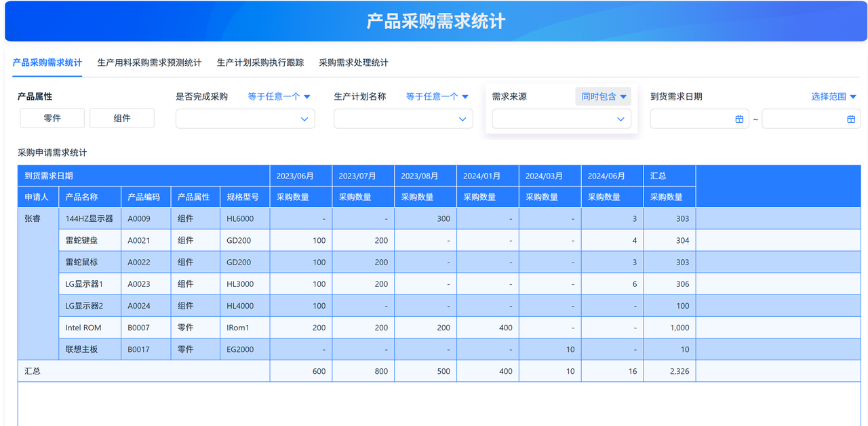Click product code A0009
Screen dimensions: 868x426
(x=146, y=218)
